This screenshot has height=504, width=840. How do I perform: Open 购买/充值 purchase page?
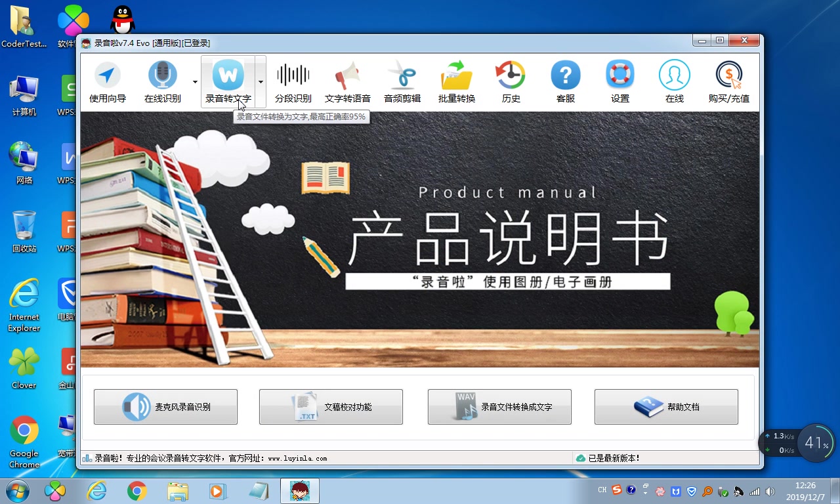pos(729,81)
